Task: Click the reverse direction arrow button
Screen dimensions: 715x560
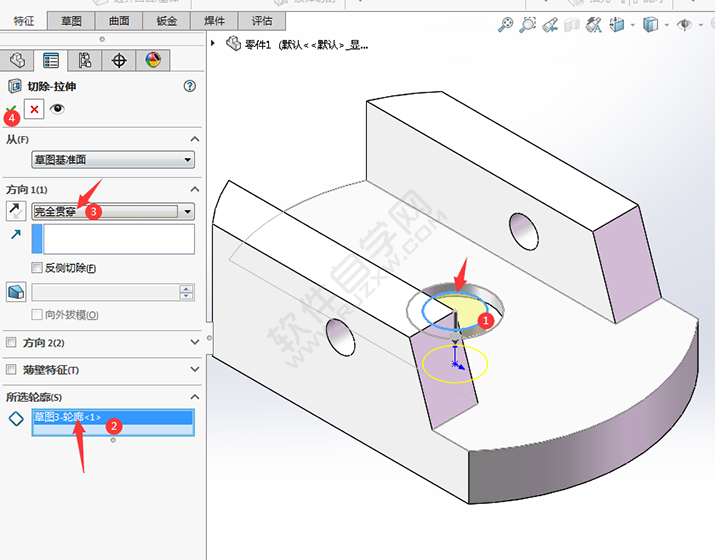Action: pos(16,211)
